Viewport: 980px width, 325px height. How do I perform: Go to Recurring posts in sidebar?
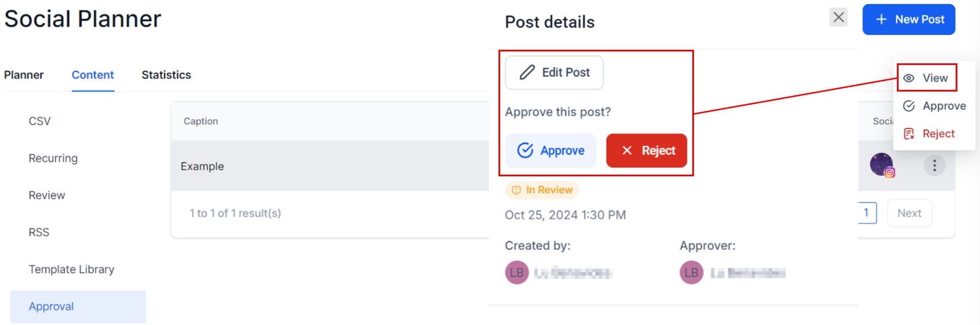coord(53,158)
